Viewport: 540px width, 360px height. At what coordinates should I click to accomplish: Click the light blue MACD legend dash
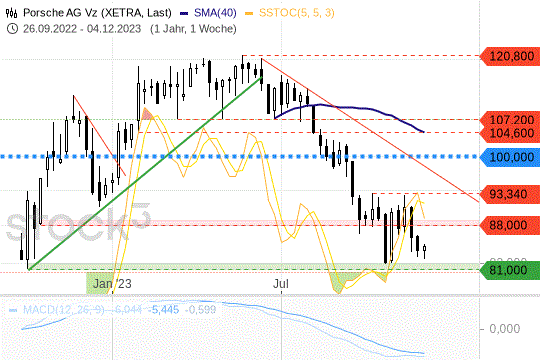13,310
